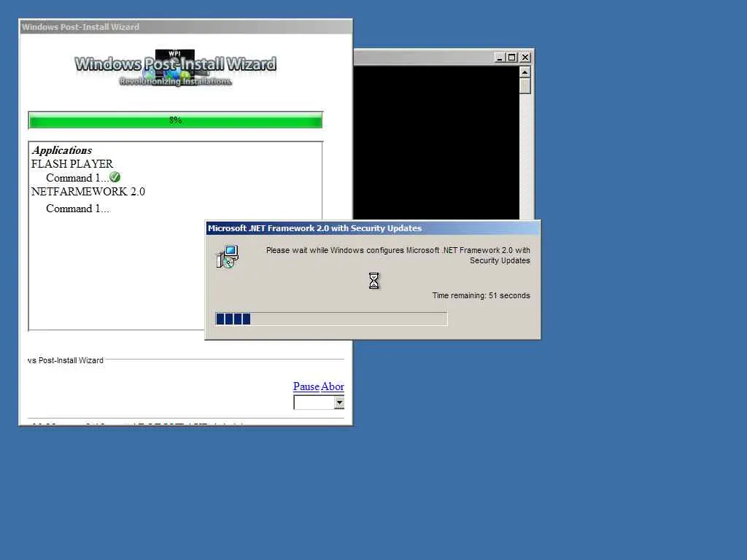747x560 pixels.
Task: Click the console window scroll up arrow
Action: tap(525, 72)
